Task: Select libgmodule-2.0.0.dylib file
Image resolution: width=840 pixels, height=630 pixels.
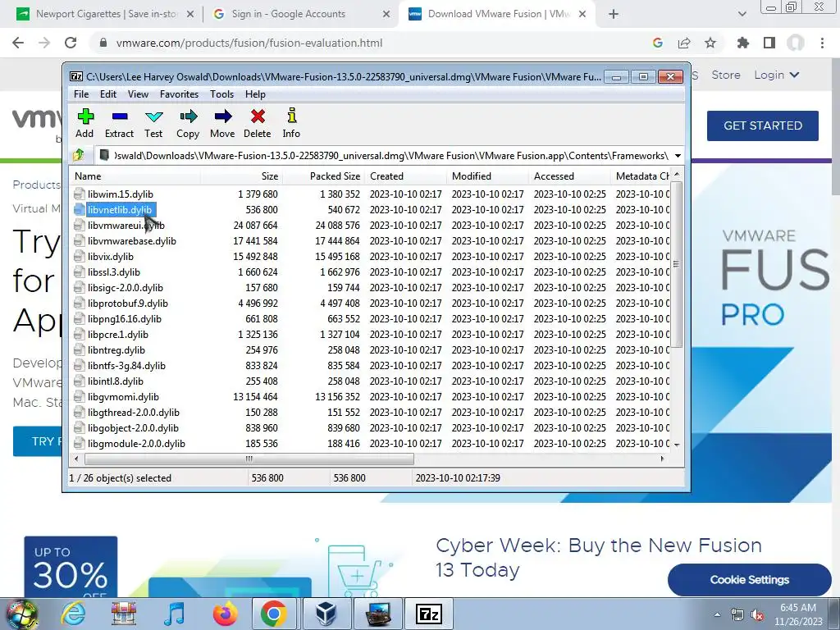Action: [x=136, y=444]
